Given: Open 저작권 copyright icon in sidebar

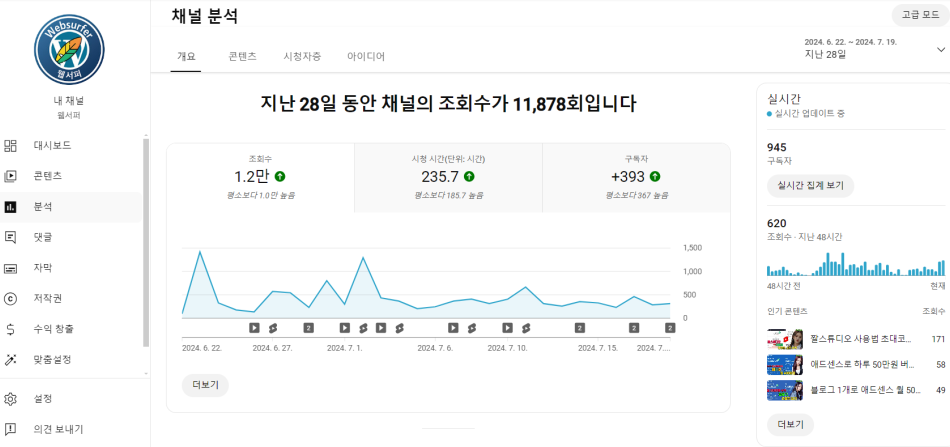Looking at the screenshot, I should click(x=11, y=298).
